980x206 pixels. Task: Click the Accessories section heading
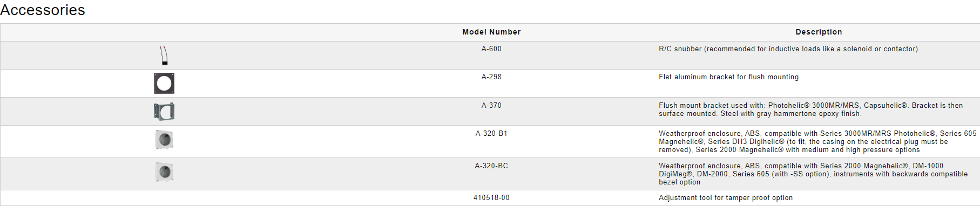point(43,10)
